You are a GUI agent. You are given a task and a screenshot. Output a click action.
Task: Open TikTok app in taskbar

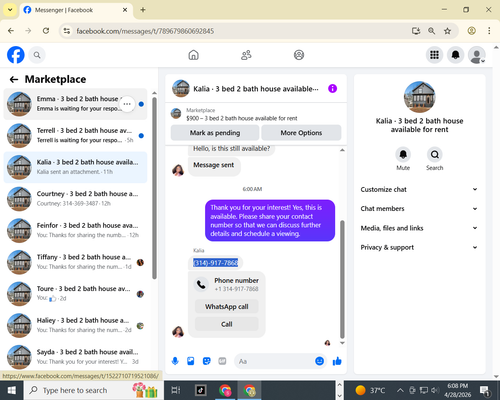(201, 390)
